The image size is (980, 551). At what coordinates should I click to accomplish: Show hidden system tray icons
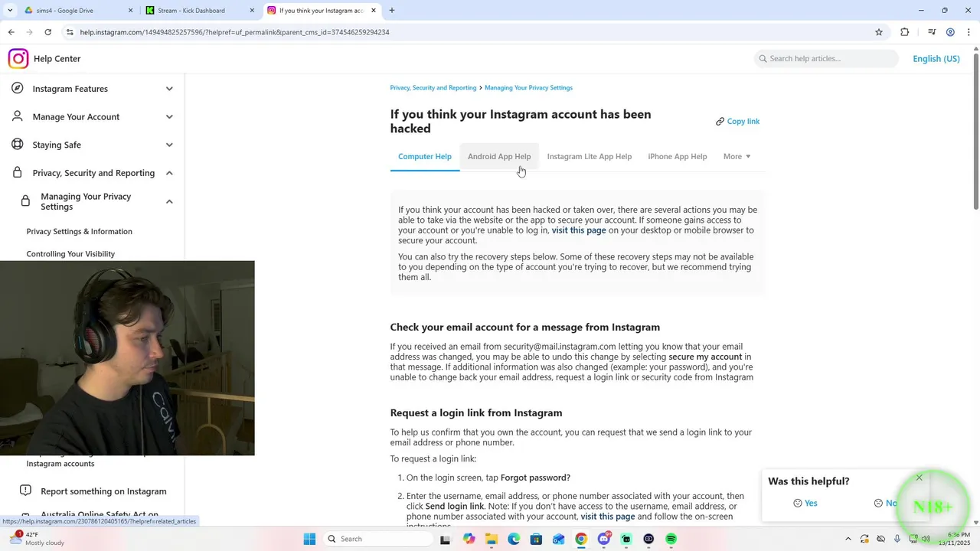click(x=848, y=539)
